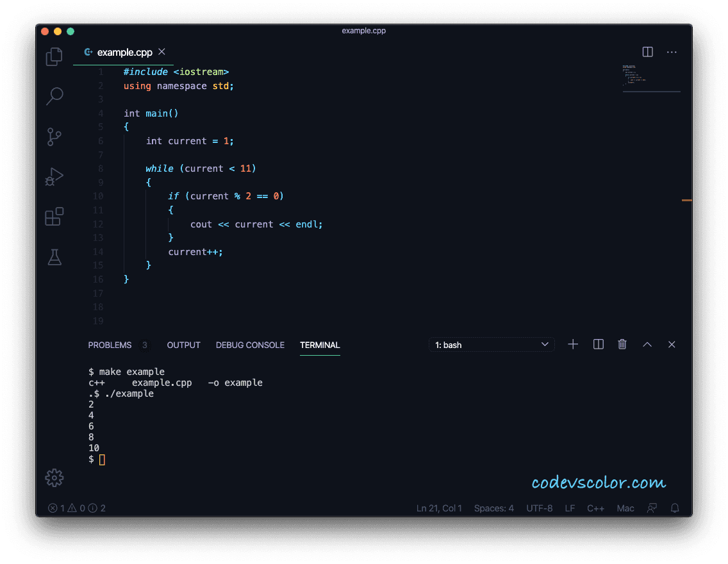Screen dimensions: 728x564
Task: Open the Testing flask icon view
Action: coord(54,257)
